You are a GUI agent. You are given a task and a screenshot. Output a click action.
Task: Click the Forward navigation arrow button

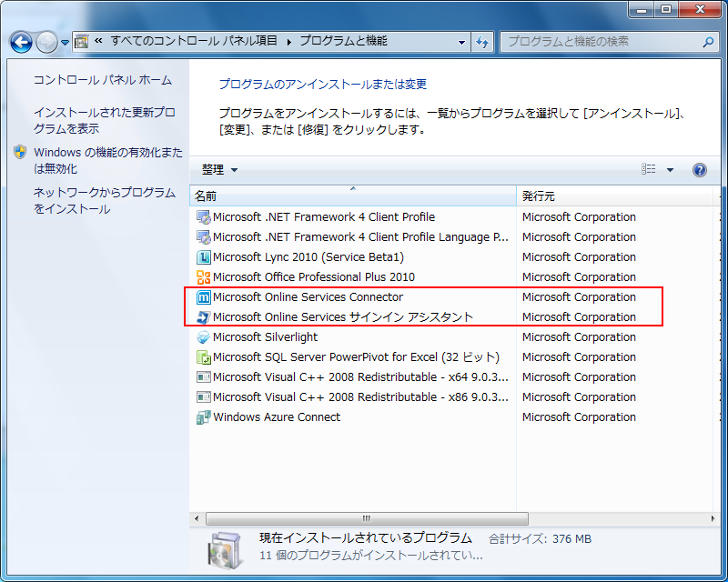(x=47, y=43)
